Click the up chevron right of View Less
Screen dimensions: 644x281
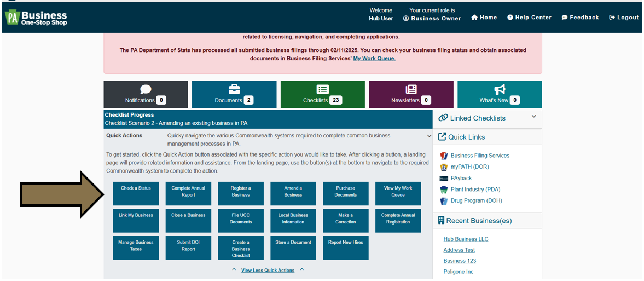301,270
